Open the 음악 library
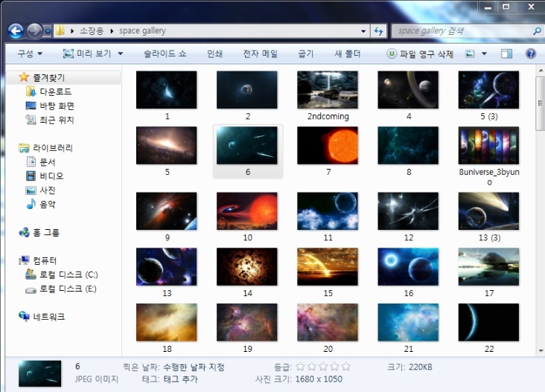The width and height of the screenshot is (545, 392). (x=46, y=204)
